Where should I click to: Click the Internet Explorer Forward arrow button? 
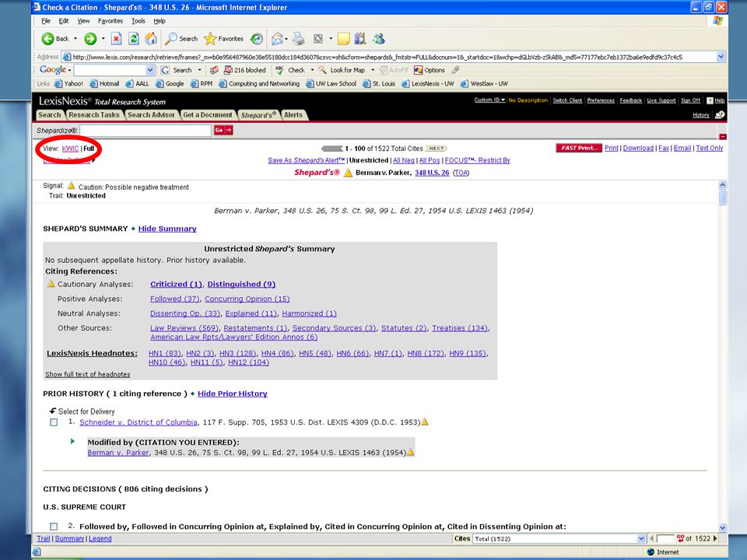tap(90, 39)
